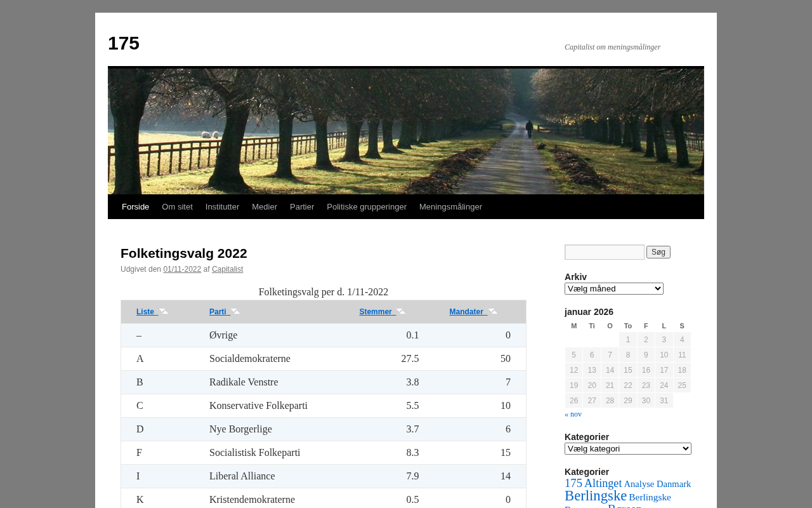The width and height of the screenshot is (812, 508).
Task: Focus the search text field
Action: tap(604, 252)
